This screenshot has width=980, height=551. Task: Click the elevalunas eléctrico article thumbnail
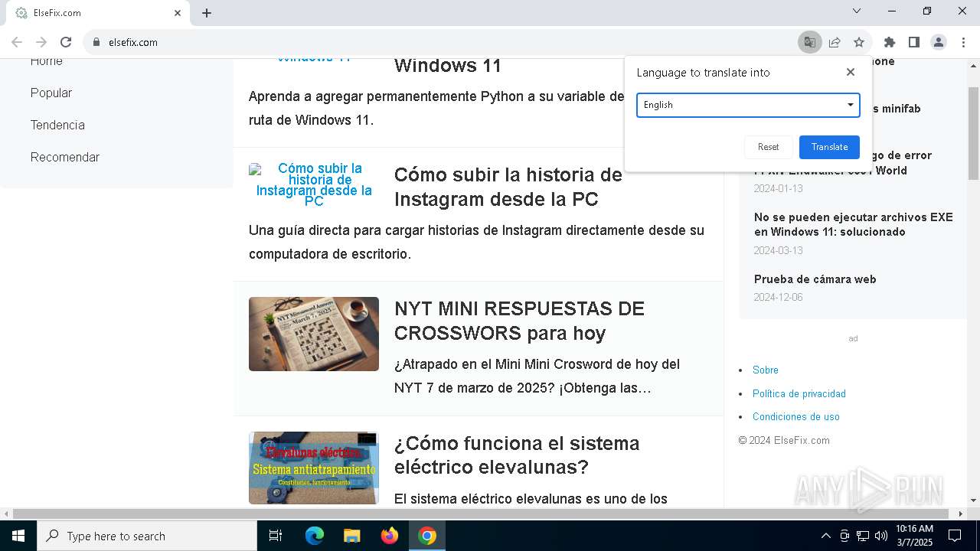point(314,468)
